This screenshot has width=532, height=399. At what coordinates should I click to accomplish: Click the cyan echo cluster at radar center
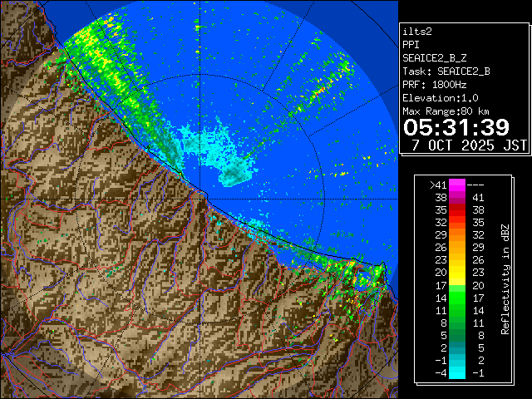pos(235,172)
